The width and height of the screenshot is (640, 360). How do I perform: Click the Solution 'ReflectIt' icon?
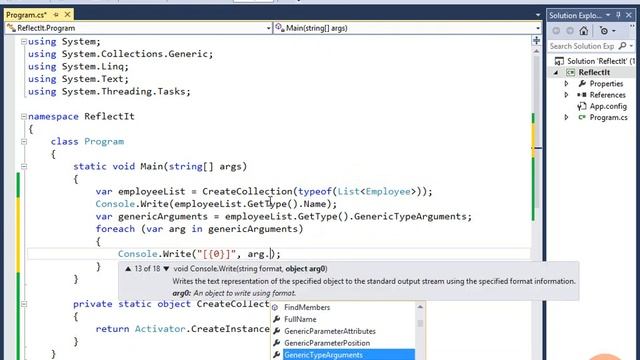(559, 61)
